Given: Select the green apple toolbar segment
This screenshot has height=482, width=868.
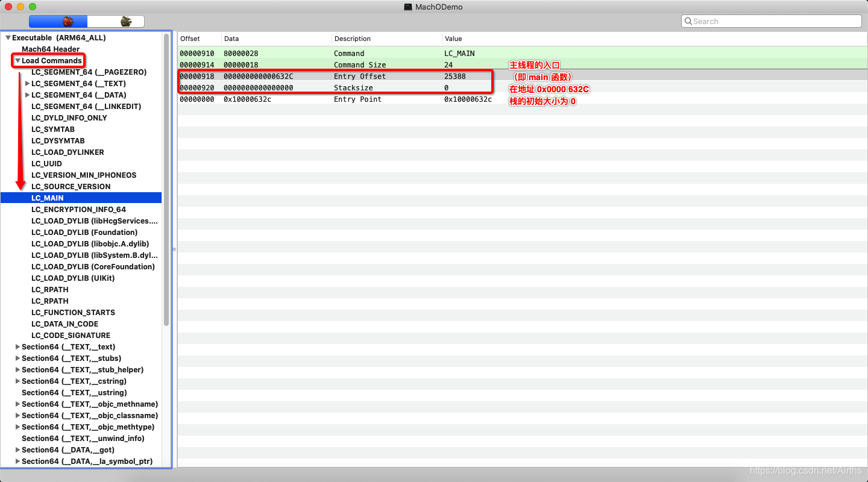Looking at the screenshot, I should (116, 22).
